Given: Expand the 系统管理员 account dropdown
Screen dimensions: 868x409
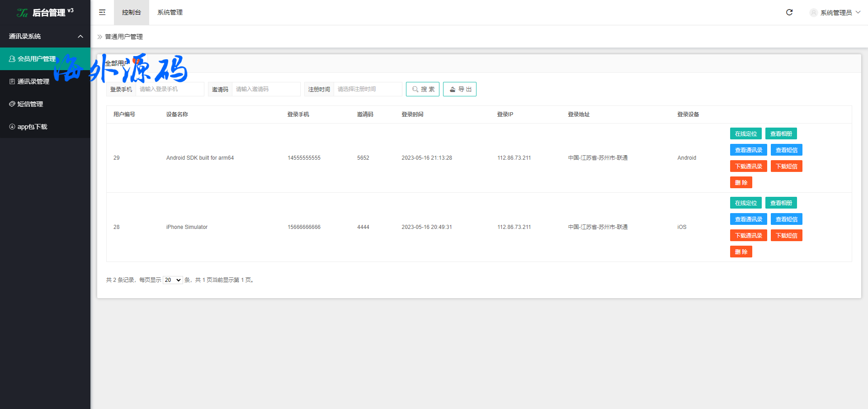Looking at the screenshot, I should click(858, 13).
